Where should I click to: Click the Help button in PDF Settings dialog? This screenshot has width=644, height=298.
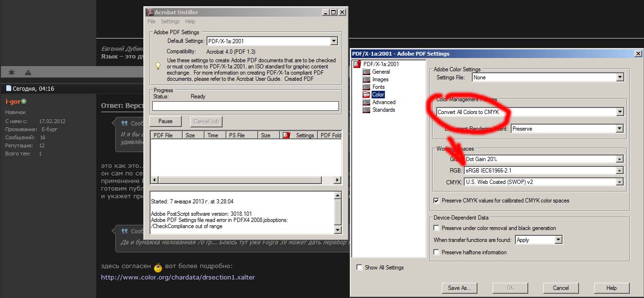611,288
